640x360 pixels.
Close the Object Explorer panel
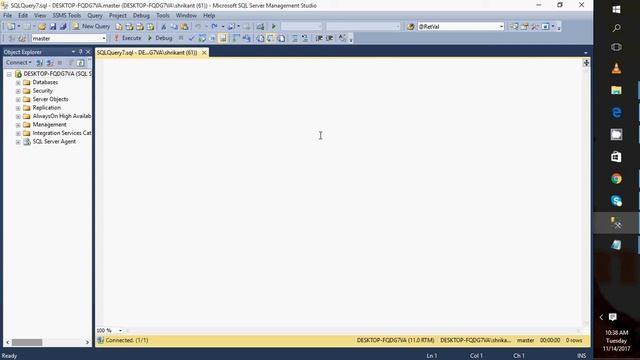click(x=88, y=52)
